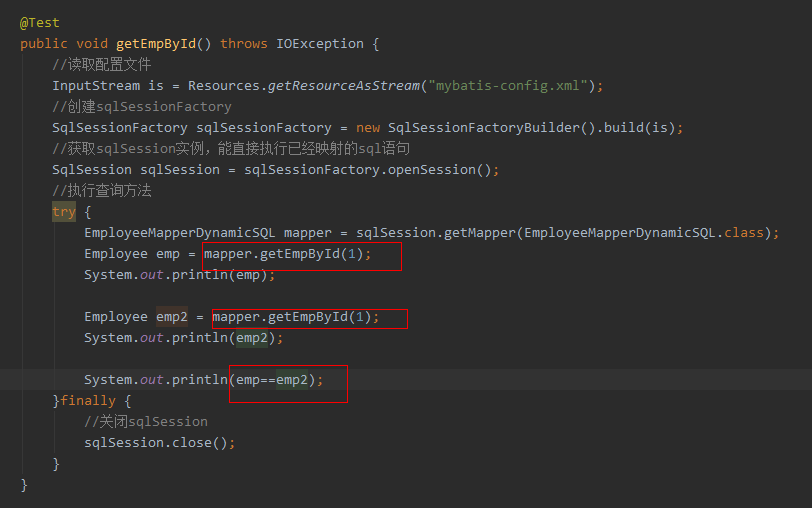Click the build(is) method call
Viewport: 812px width, 508px height.
[639, 127]
